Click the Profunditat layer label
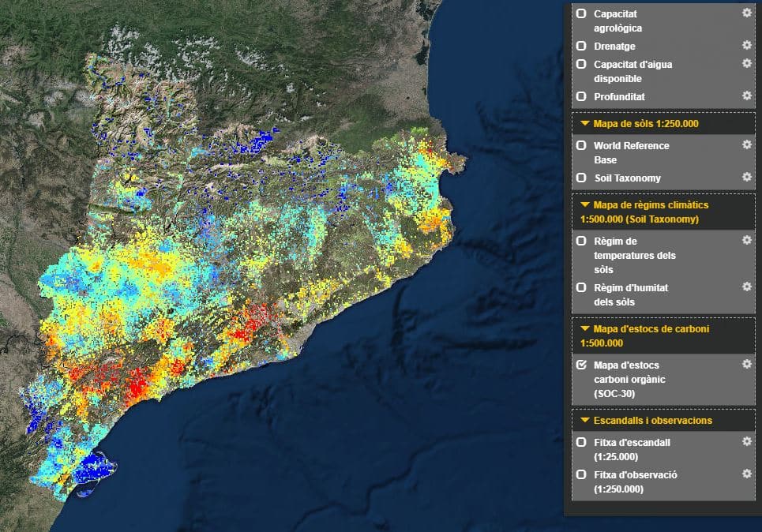 pos(619,96)
